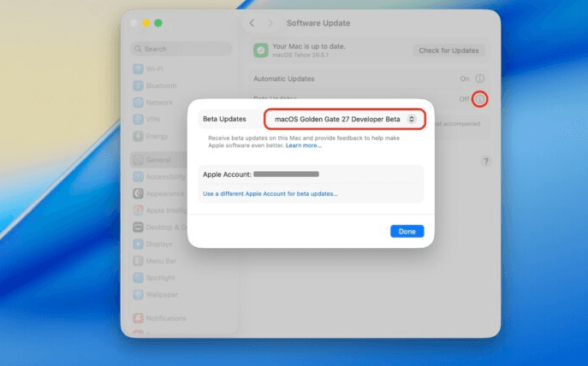Screen dimensions: 588x366
Task: Select the Bluetooth label in sidebar
Action: [161, 86]
